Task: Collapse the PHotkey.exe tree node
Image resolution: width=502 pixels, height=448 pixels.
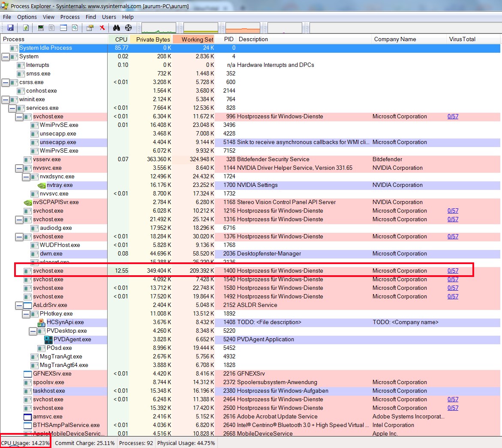Action: (x=26, y=314)
